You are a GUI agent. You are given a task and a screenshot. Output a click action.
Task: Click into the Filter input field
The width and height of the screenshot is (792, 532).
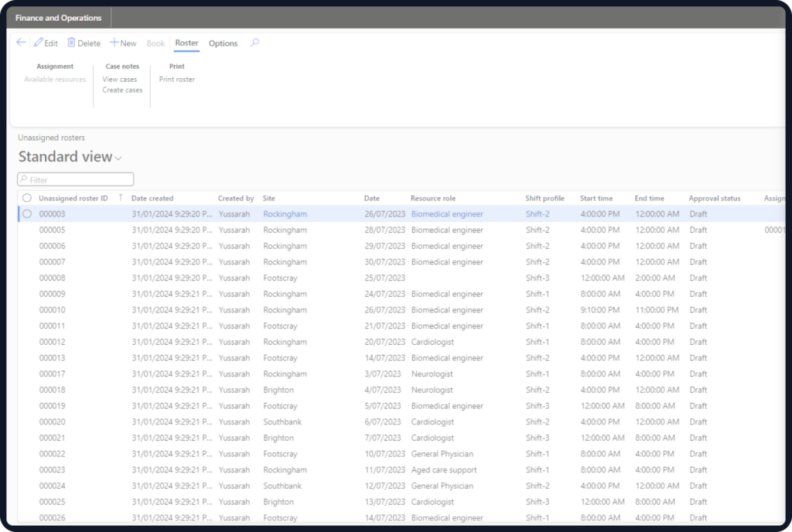pos(76,179)
